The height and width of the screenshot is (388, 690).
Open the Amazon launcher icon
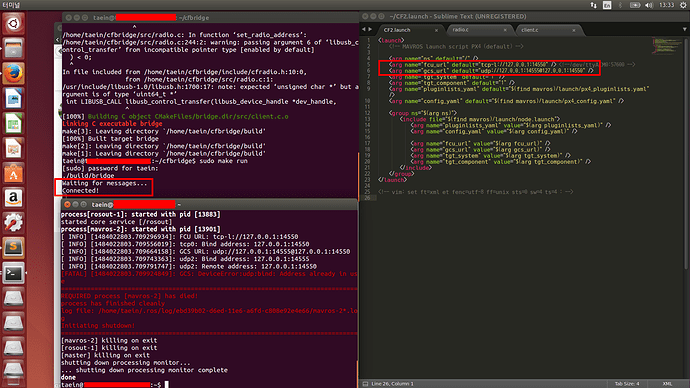pyautogui.click(x=13, y=198)
